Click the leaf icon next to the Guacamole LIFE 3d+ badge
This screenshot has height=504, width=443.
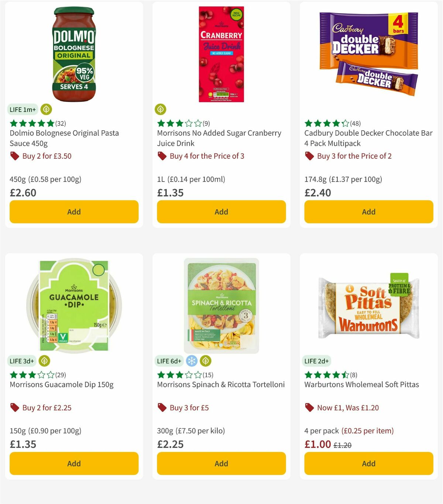click(45, 361)
